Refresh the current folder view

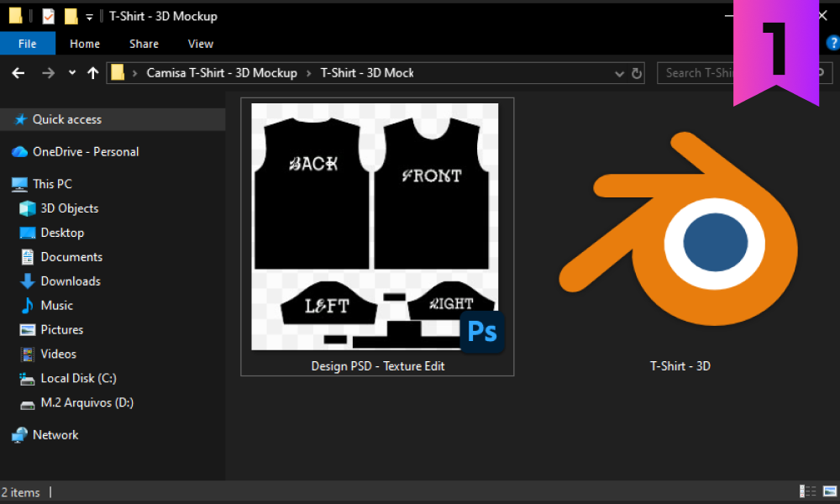click(x=637, y=73)
